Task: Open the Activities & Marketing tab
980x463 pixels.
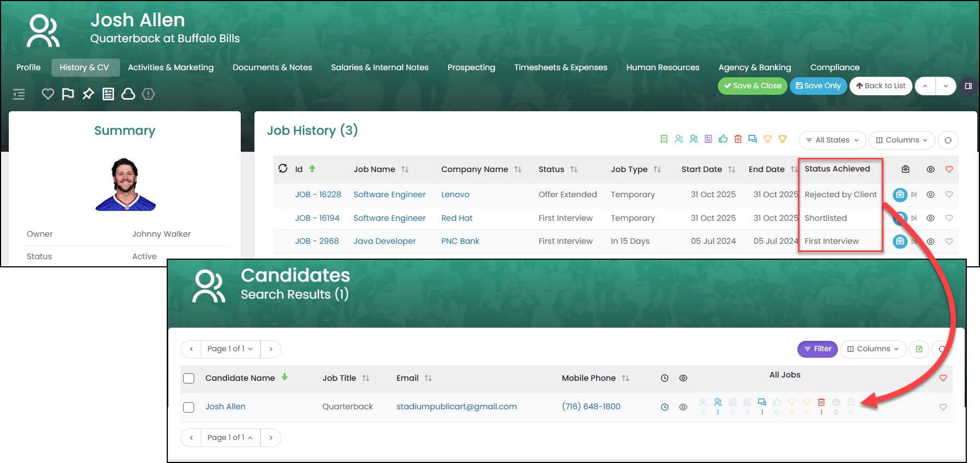Action: pyautogui.click(x=171, y=67)
